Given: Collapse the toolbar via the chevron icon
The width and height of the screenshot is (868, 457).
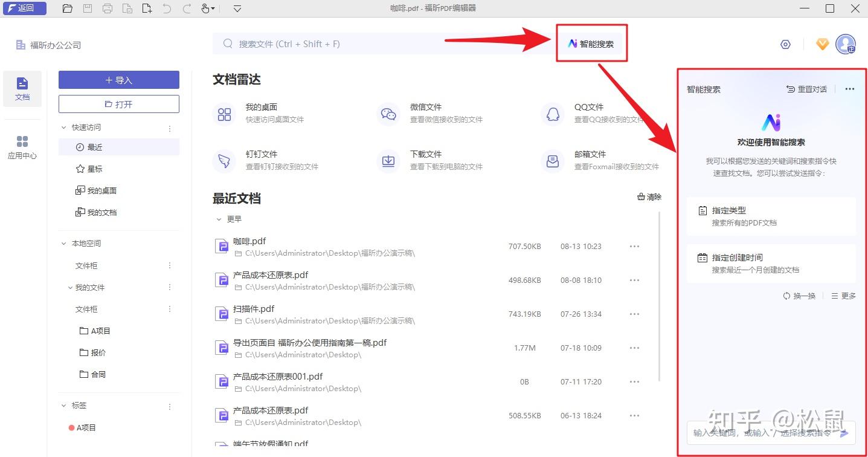Looking at the screenshot, I should [237, 8].
